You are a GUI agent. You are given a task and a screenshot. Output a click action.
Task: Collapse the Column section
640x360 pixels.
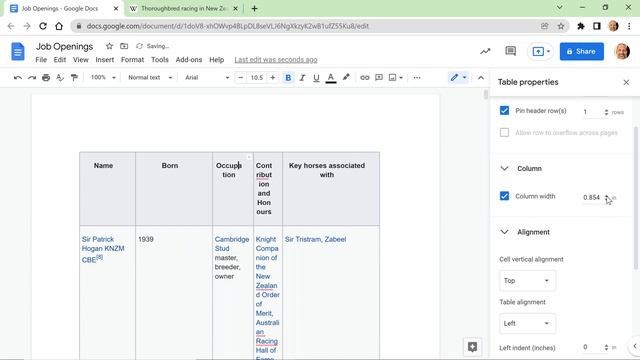pyautogui.click(x=504, y=169)
